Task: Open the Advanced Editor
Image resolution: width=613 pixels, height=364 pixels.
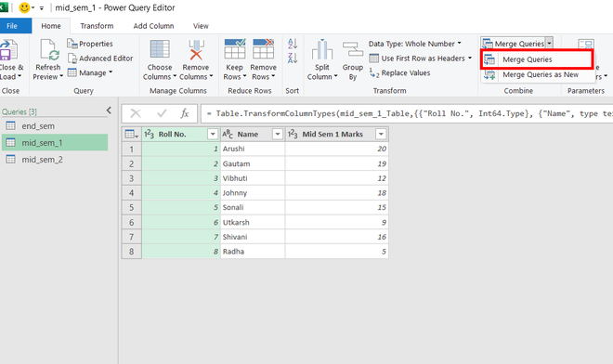Action: coord(100,58)
